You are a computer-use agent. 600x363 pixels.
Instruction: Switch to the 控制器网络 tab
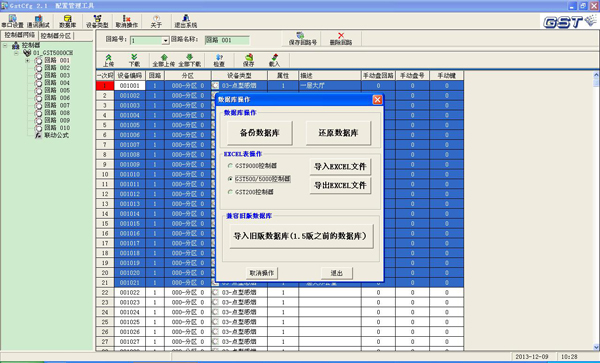tap(20, 36)
